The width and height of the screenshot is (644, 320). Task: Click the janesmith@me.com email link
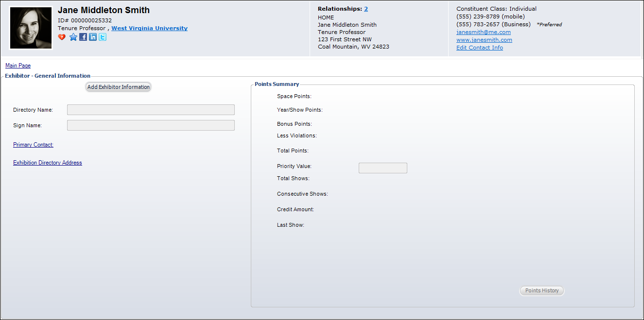484,32
